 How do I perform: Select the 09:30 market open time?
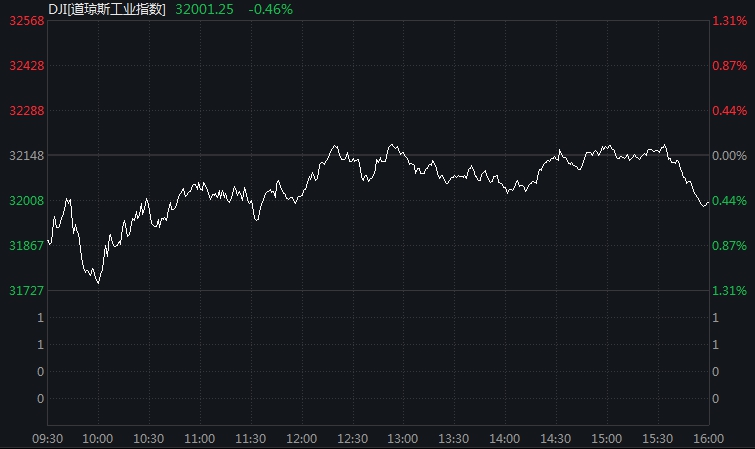(x=48, y=438)
